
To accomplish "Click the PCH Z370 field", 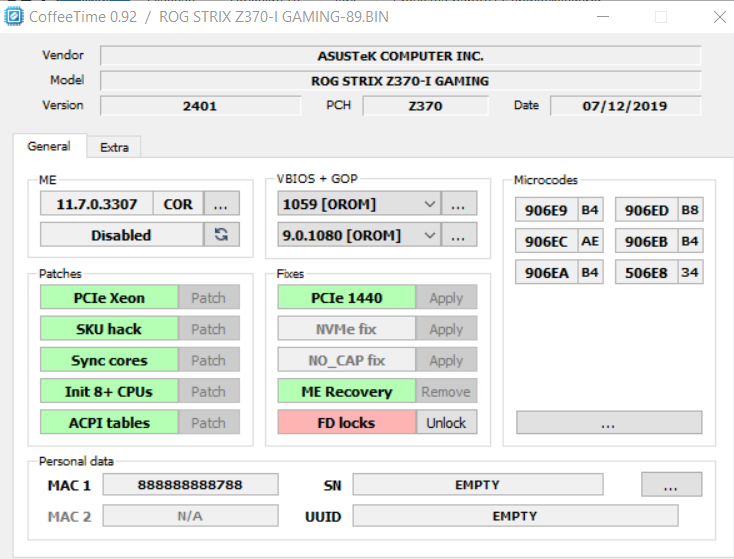I will click(426, 105).
